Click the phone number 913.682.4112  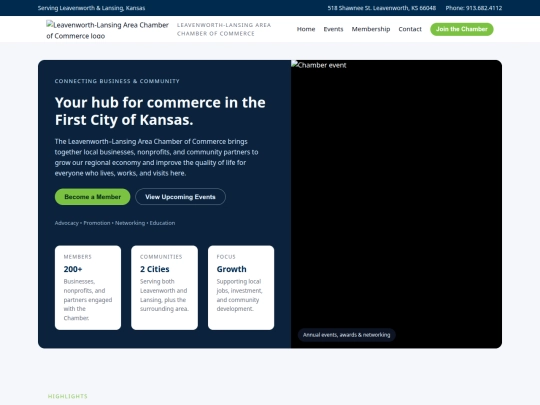click(x=474, y=8)
